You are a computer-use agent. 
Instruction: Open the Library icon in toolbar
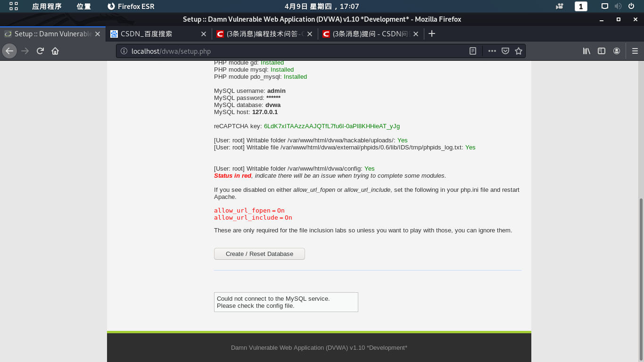click(x=586, y=51)
